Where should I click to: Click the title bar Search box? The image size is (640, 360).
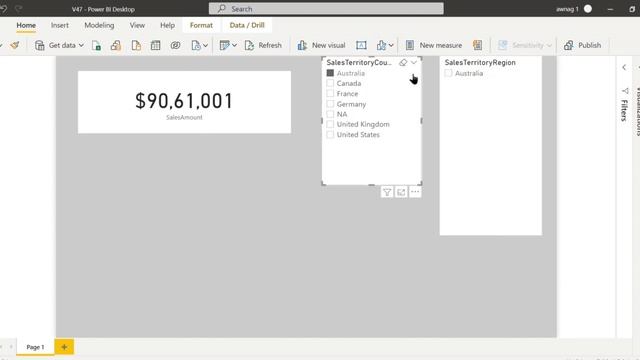click(x=326, y=9)
